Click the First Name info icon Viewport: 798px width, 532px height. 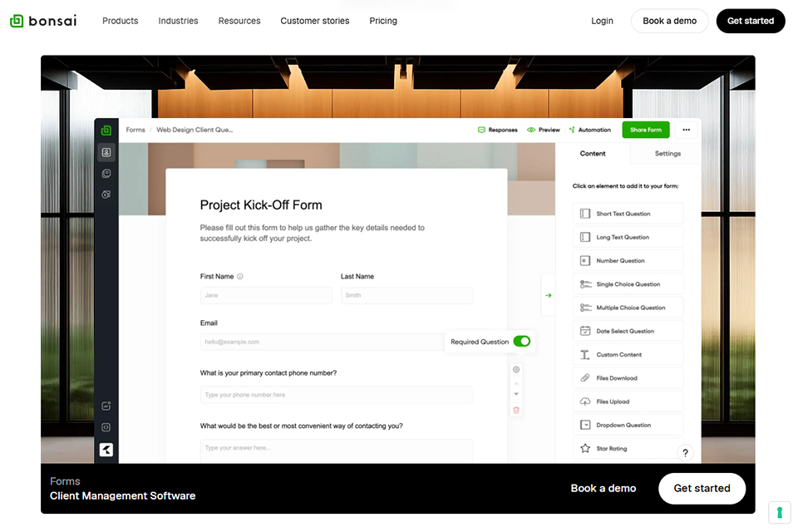(x=240, y=277)
